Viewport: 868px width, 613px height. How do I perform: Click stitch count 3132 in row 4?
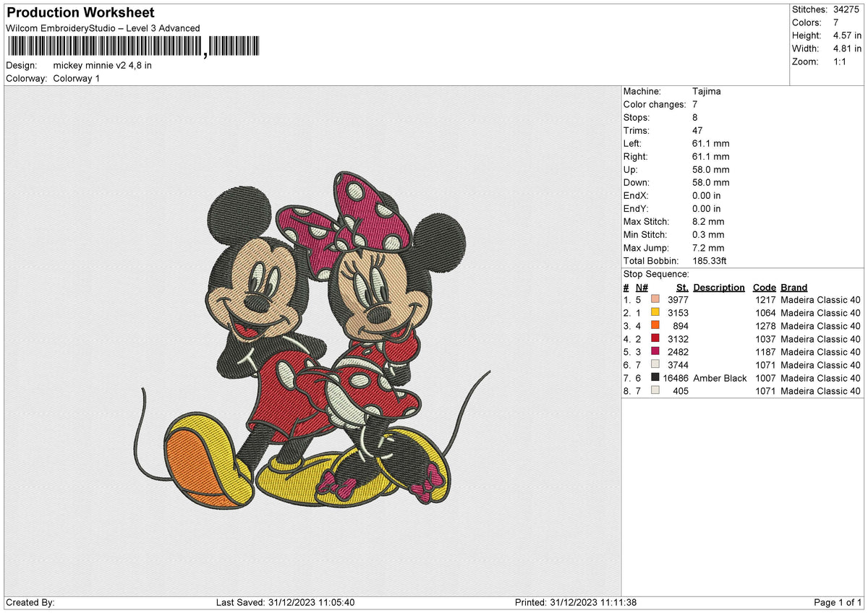point(678,338)
